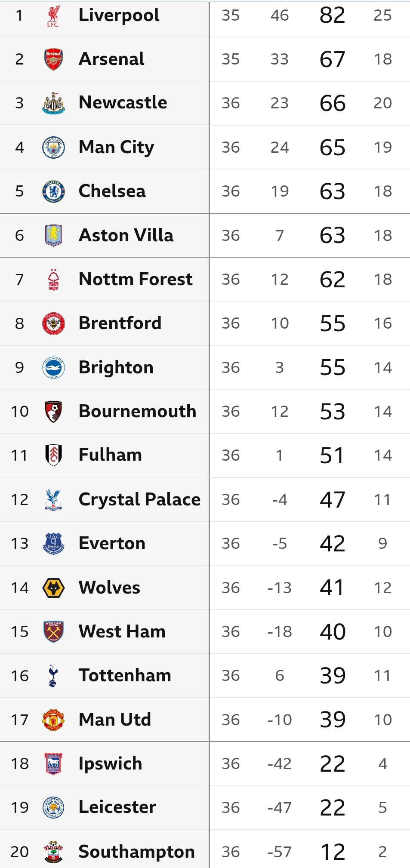Select the Bournemouth team name
This screenshot has height=868, width=410.
point(137,411)
